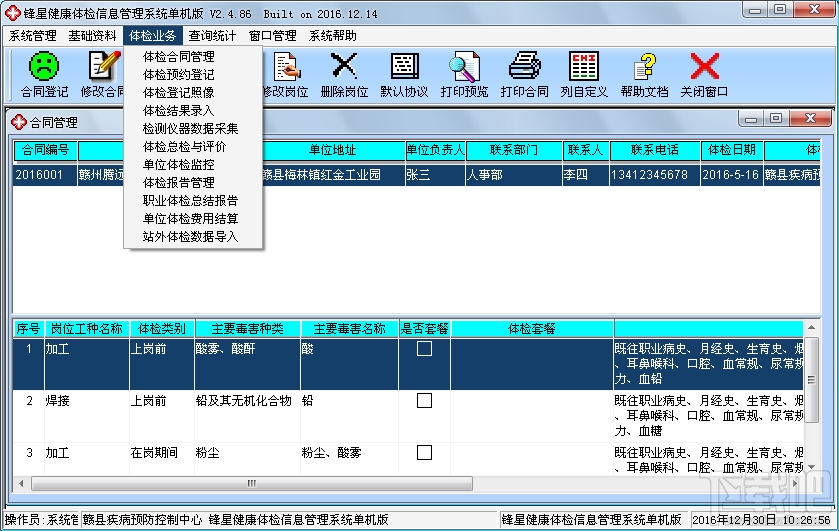Open the 系统管理 menu
839x531 pixels.
(33, 36)
